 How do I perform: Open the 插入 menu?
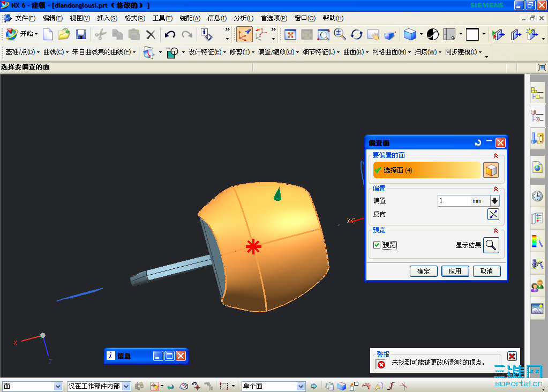107,18
